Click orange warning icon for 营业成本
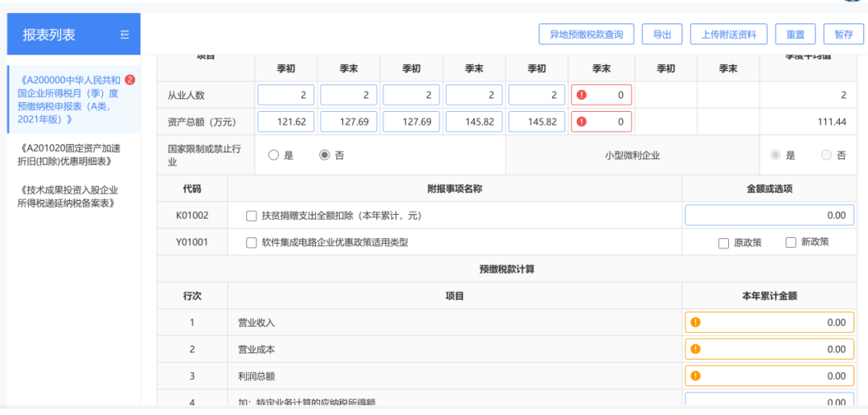 tap(695, 349)
